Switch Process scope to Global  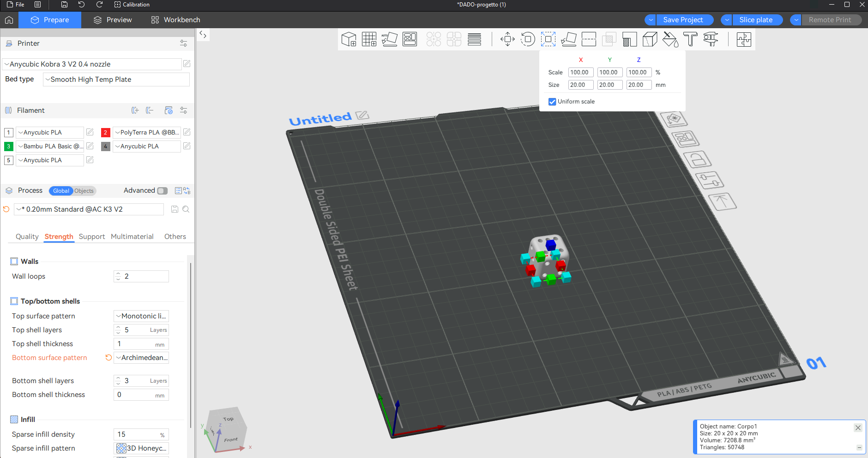click(x=61, y=191)
